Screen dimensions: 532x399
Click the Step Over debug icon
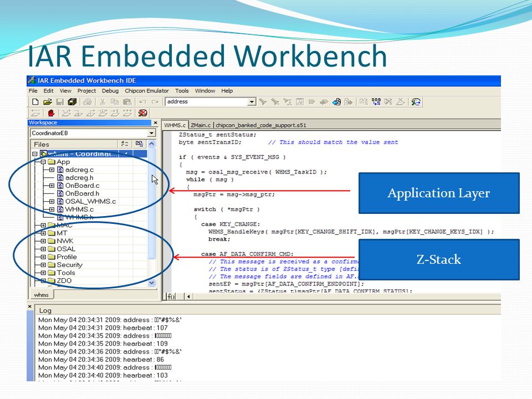[66, 113]
